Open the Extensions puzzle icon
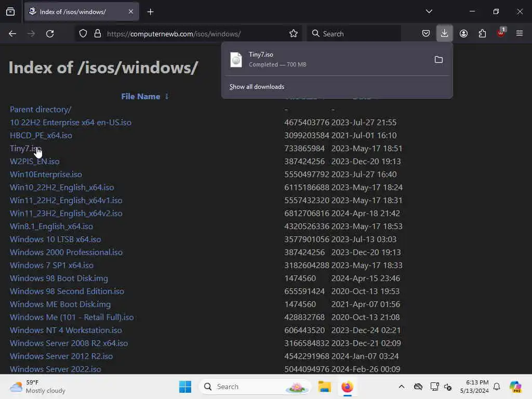Screen dimensions: 532x399 [482, 34]
